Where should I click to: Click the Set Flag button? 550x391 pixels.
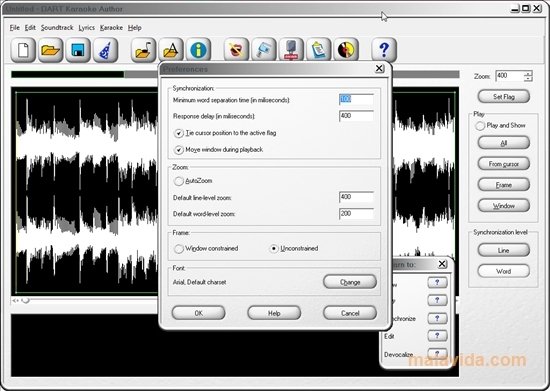pyautogui.click(x=504, y=96)
